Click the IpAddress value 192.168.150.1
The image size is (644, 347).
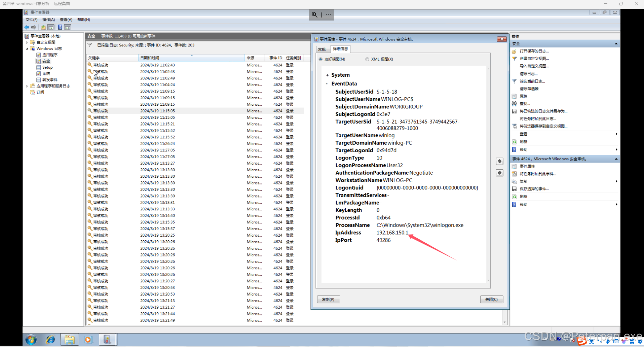pos(392,233)
